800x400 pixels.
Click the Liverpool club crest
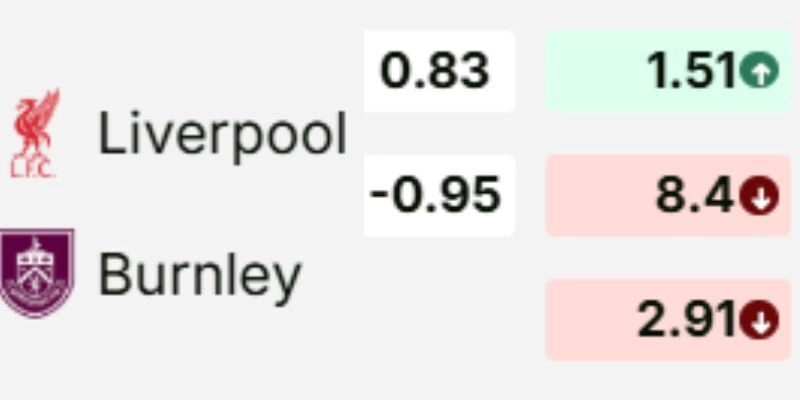click(36, 134)
